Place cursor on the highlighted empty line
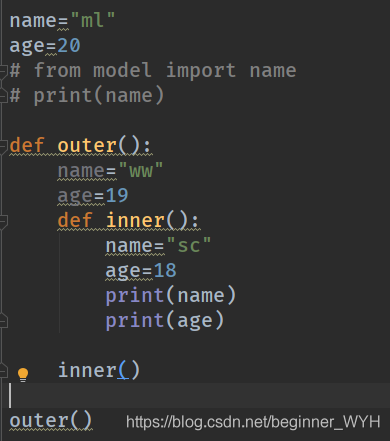This screenshot has height=441, width=390. [x=195, y=395]
